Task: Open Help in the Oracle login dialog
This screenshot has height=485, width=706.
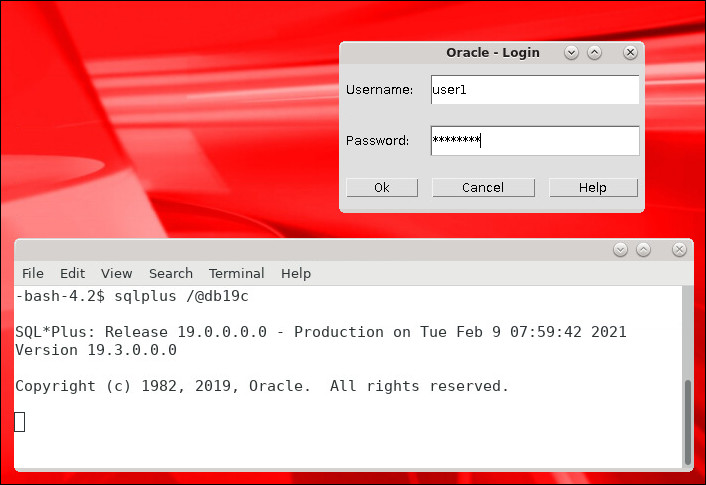Action: click(x=593, y=187)
